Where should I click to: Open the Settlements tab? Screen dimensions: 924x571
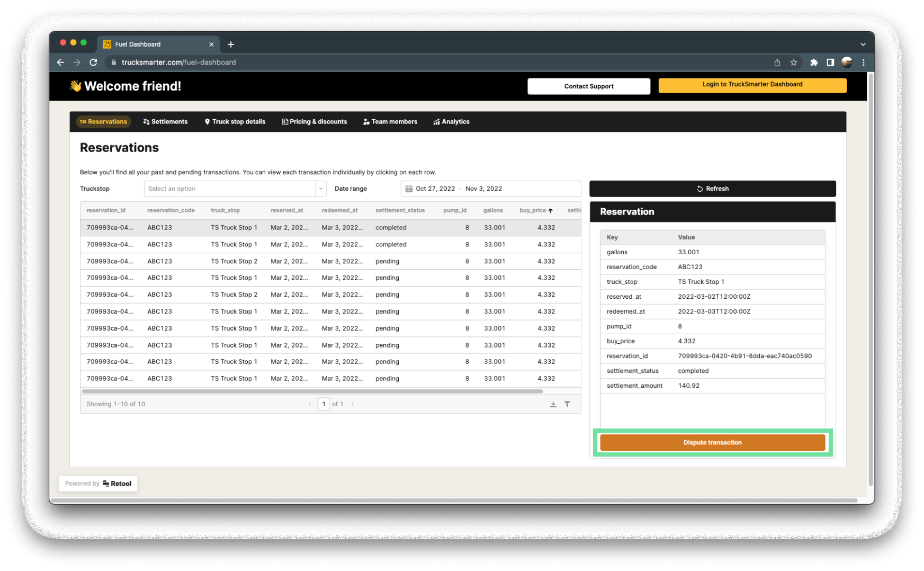point(165,122)
